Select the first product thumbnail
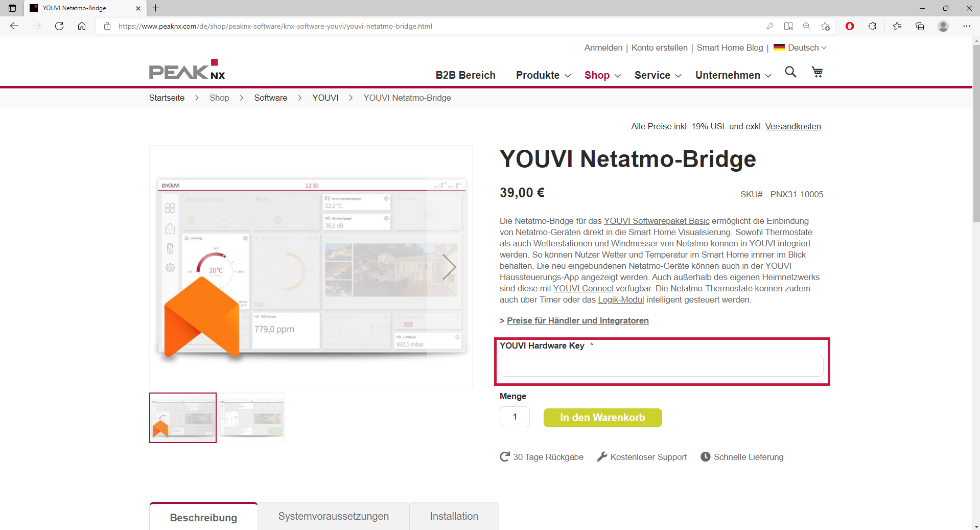The image size is (980, 530). 183,418
